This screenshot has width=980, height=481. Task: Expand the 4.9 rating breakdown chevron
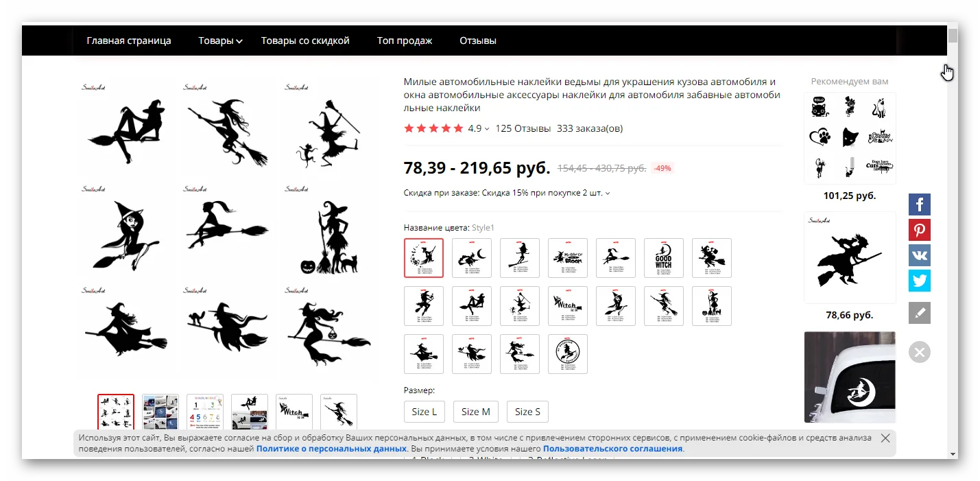point(487,129)
